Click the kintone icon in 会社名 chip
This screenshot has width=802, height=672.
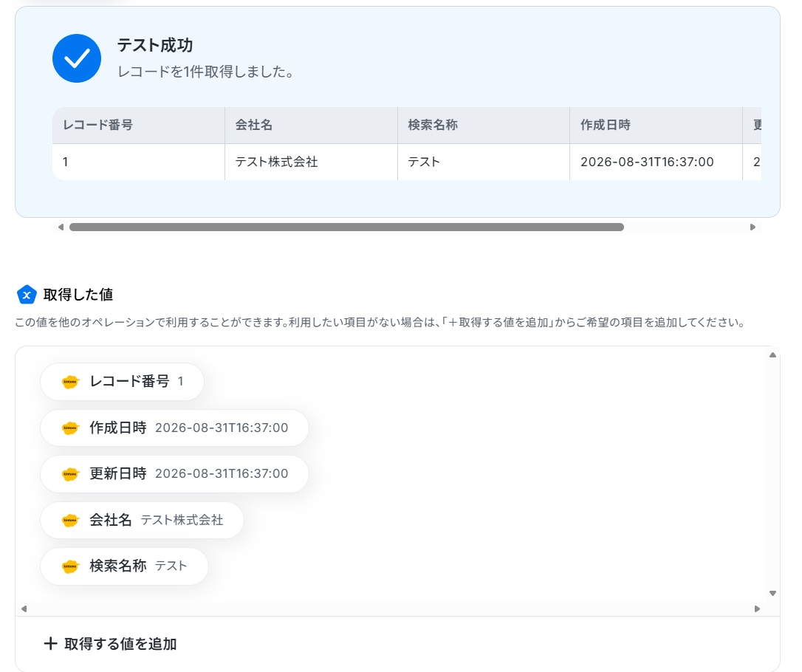pyautogui.click(x=70, y=520)
